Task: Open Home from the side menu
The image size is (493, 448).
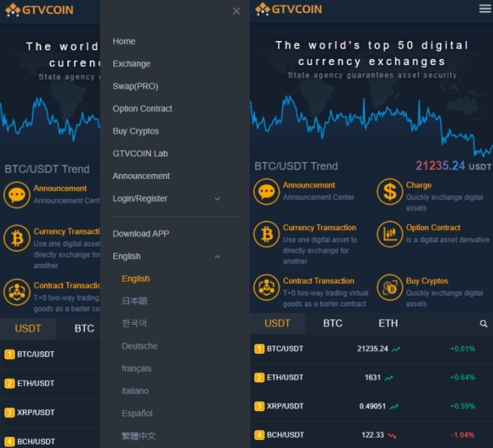Action: click(124, 41)
